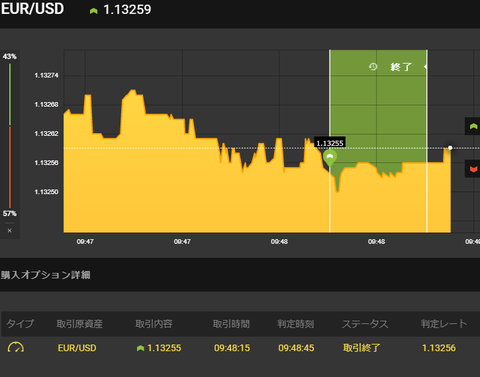Click the 1.13256 price axis label
Screen dimensions: 480x377
pos(46,163)
